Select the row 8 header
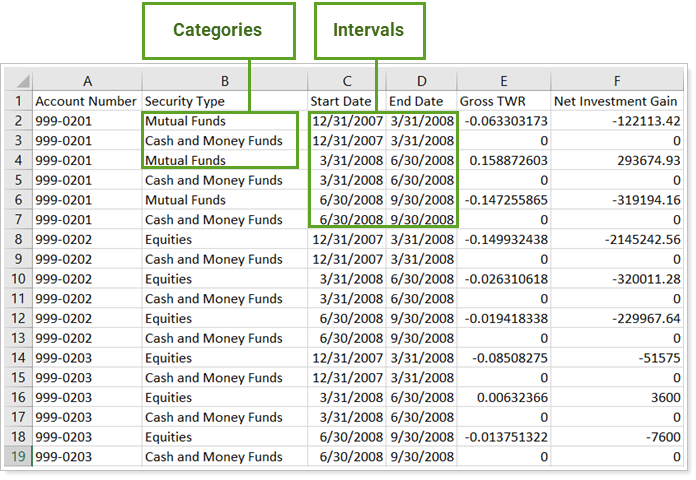Image resolution: width=696 pixels, height=480 pixels. pos(18,239)
